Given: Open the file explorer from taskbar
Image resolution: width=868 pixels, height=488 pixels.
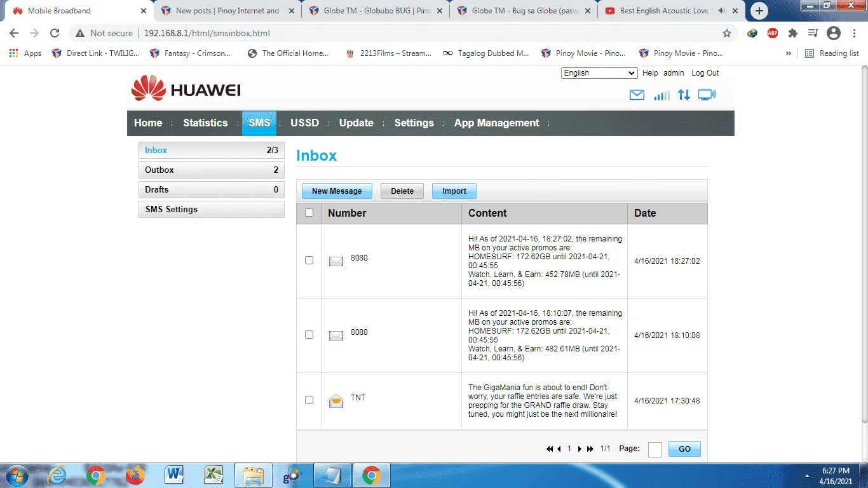Looking at the screenshot, I should coord(253,475).
